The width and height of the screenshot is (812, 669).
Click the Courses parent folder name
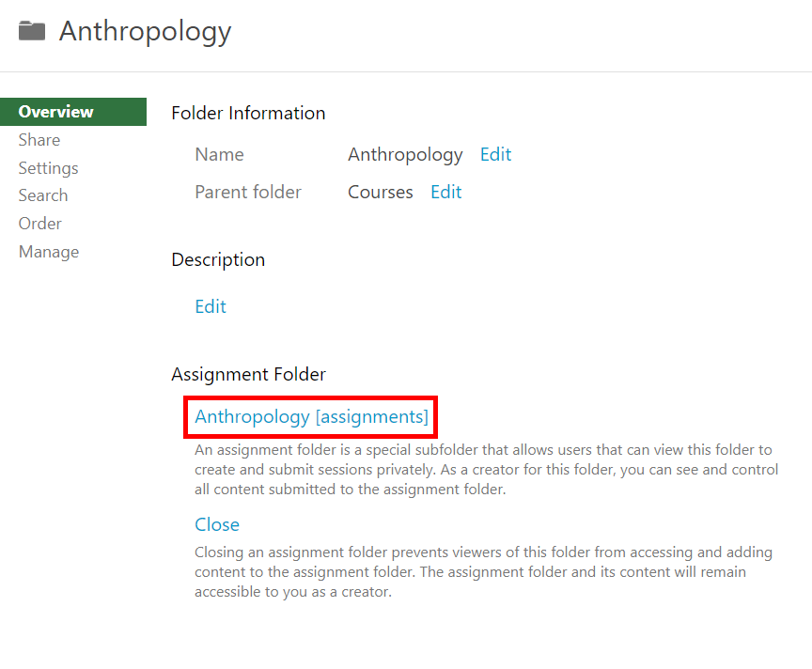380,192
